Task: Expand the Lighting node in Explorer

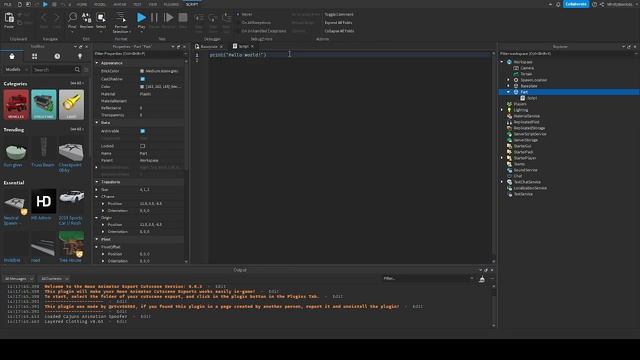Action: tap(502, 110)
